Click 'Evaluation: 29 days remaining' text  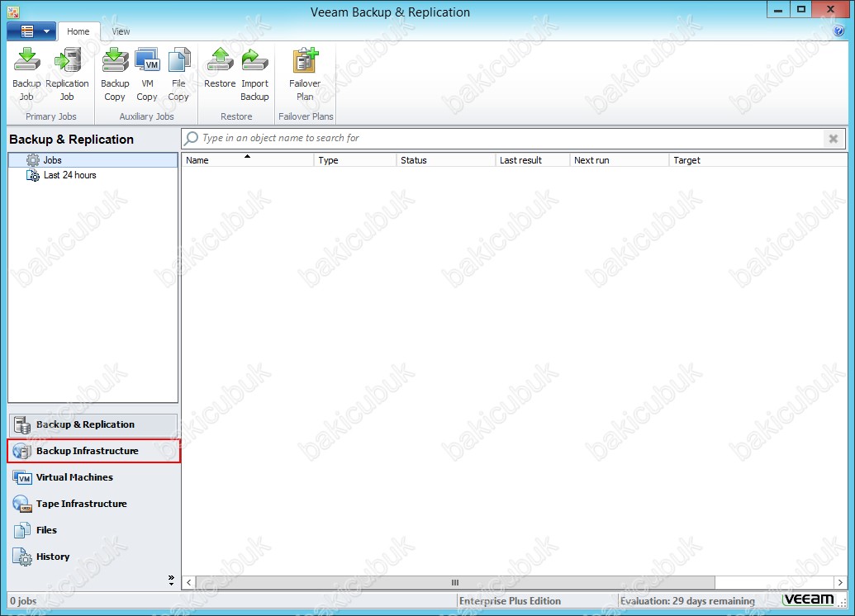coord(687,601)
